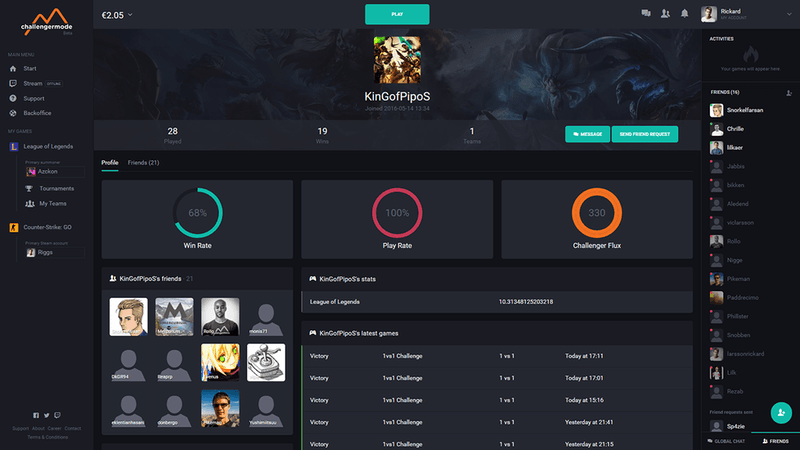800x450 pixels.
Task: Click the add-friend icon beside Friends (16)
Action: coord(789,93)
